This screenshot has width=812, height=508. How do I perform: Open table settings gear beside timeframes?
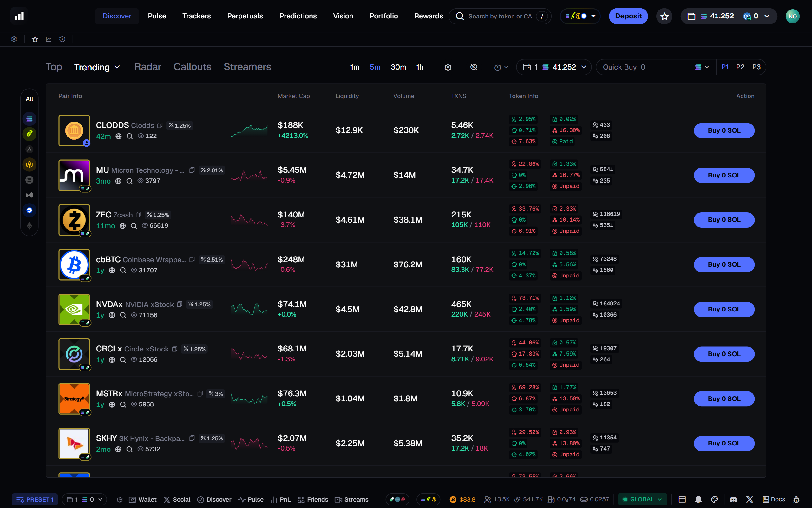coord(448,67)
